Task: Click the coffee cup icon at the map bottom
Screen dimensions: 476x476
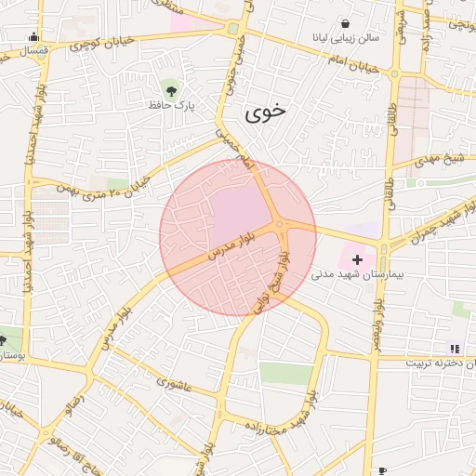Action: click(382, 471)
